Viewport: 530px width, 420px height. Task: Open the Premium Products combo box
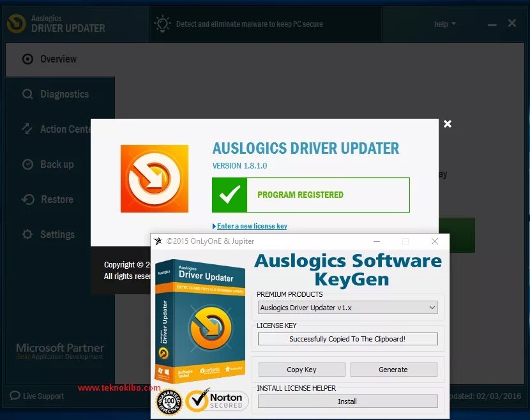tap(348, 308)
